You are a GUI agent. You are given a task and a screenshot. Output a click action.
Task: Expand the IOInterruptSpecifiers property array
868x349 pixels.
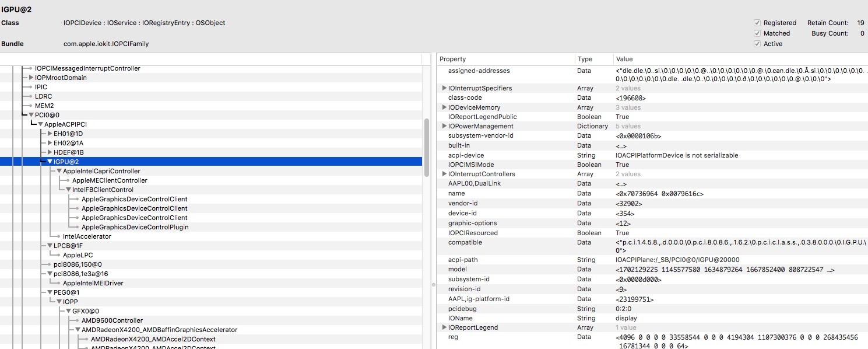pos(445,88)
